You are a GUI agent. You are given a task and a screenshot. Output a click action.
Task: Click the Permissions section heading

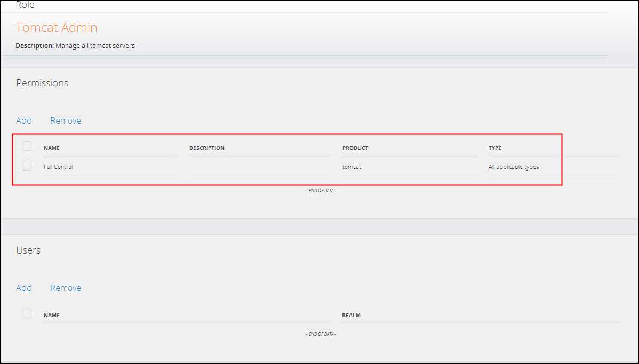pyautogui.click(x=42, y=83)
